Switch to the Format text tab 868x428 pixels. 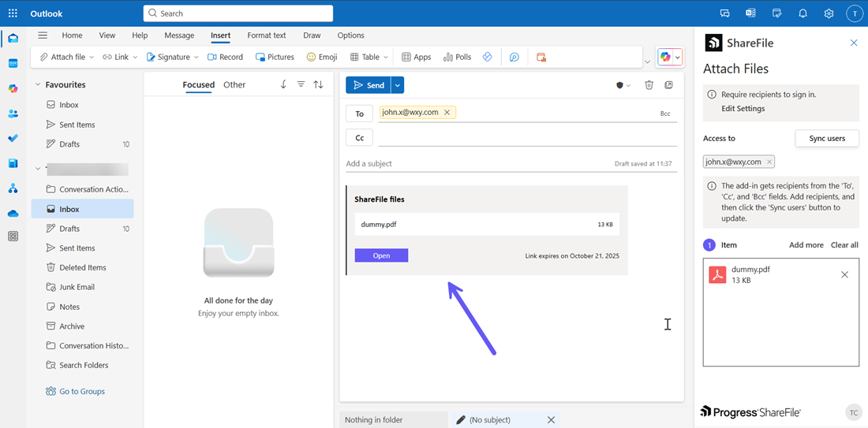(x=266, y=35)
